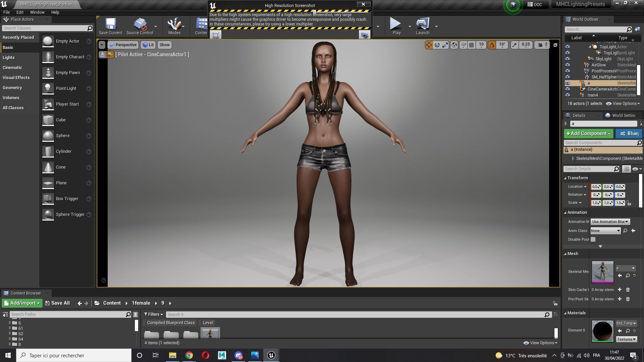Expand folder 62 in content tree

(10, 334)
